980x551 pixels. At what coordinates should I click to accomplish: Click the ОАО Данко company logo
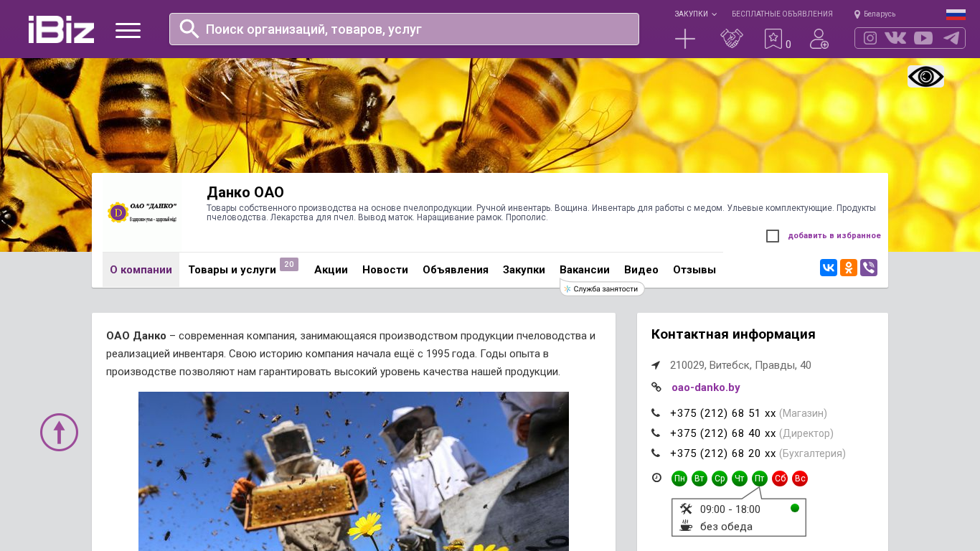(142, 212)
